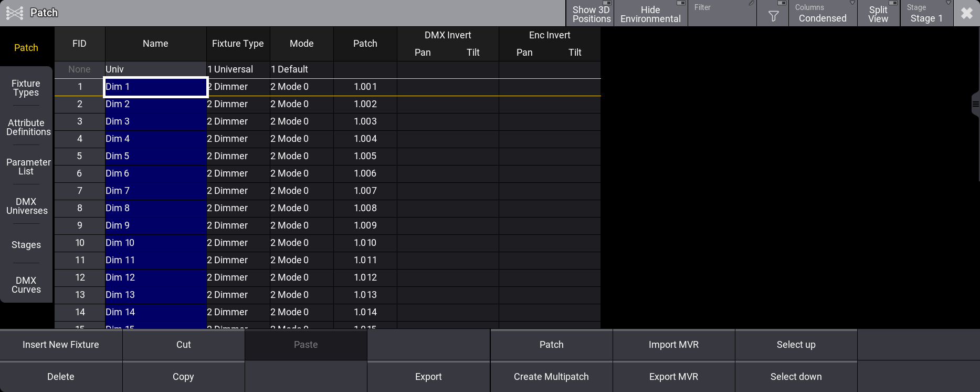The image size is (980, 392).
Task: Toggle Hide Environmental option
Action: 650,14
